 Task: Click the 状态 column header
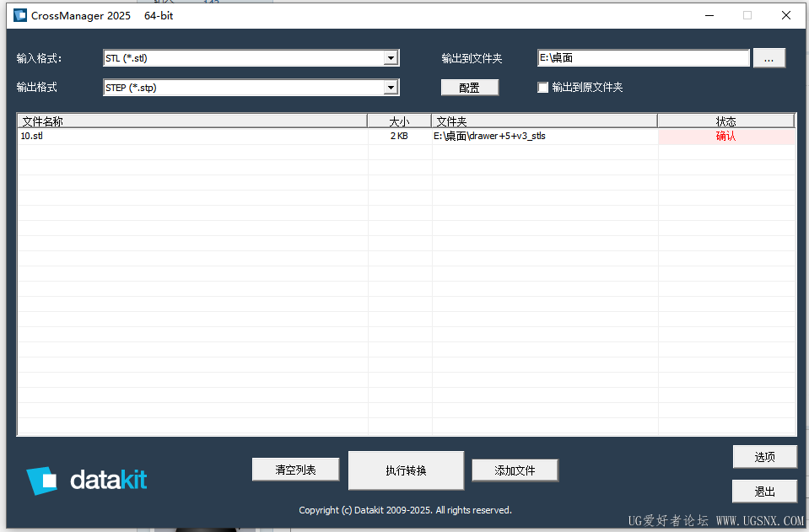pyautogui.click(x=726, y=121)
